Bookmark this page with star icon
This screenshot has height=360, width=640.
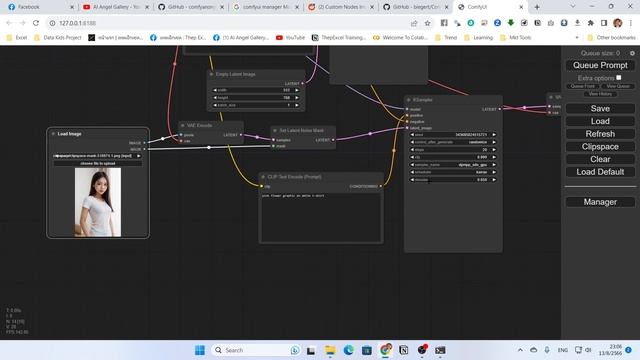427,23
